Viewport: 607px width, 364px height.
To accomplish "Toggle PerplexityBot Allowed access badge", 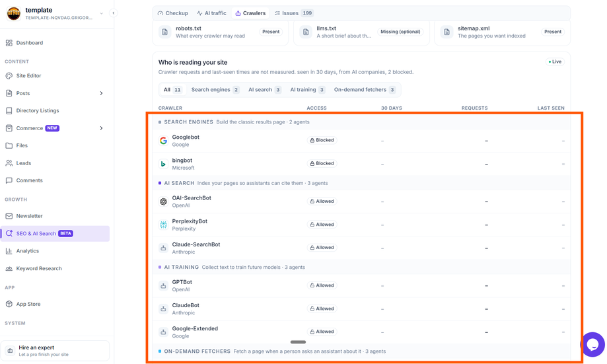I will pos(322,225).
